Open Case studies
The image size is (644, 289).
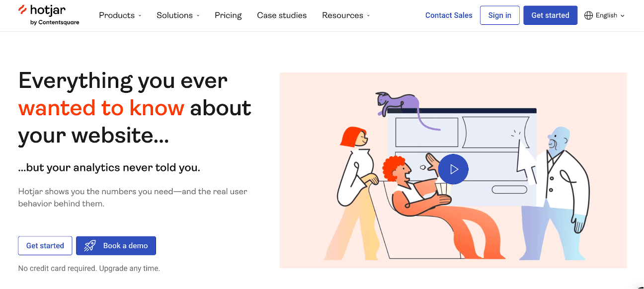coord(282,15)
